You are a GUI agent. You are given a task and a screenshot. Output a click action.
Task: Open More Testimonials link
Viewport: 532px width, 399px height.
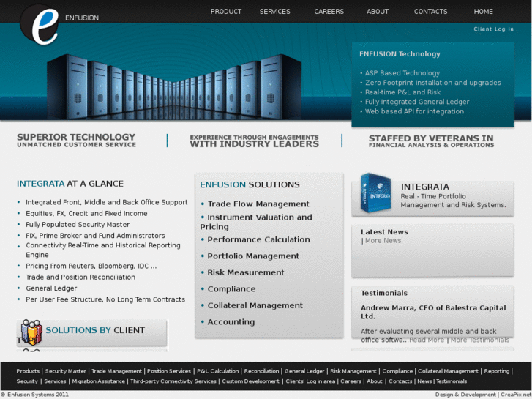click(x=480, y=340)
